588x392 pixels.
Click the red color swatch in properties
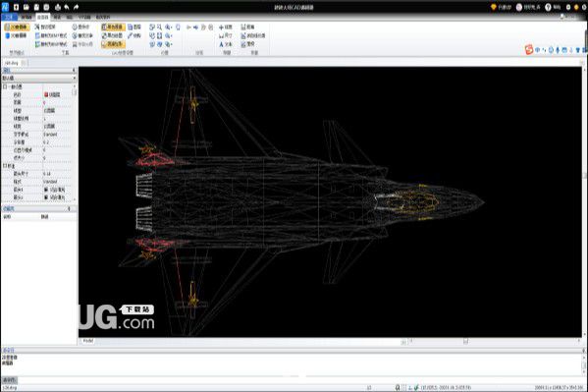pyautogui.click(x=46, y=94)
